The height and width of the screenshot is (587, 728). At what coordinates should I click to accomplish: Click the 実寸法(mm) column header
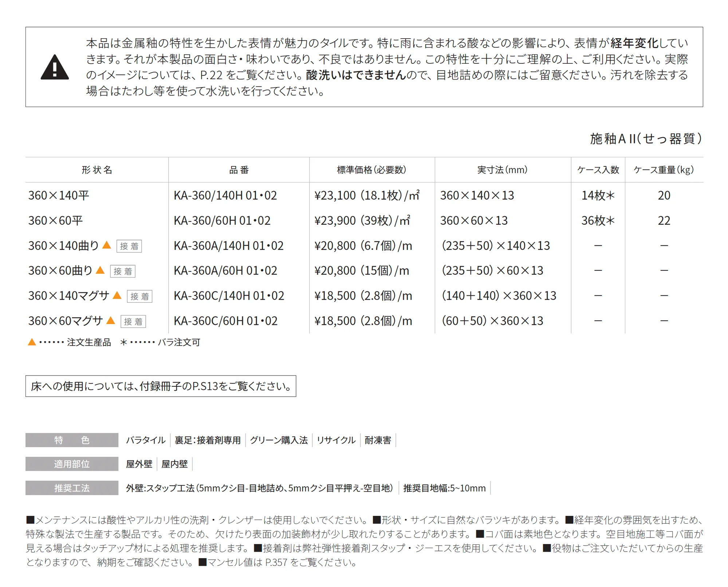(502, 170)
